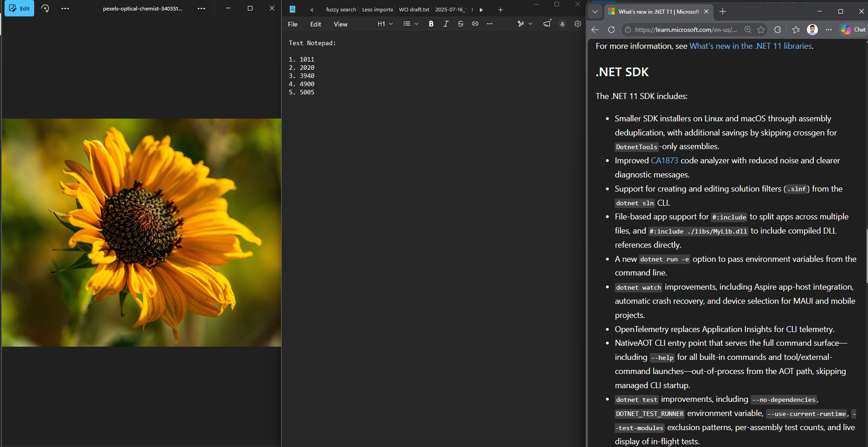The width and height of the screenshot is (868, 447).
Task: Go back in the Edge browser
Action: pyautogui.click(x=595, y=30)
